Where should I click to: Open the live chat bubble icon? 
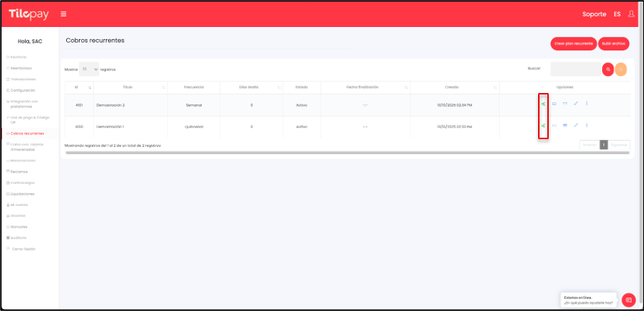[628, 300]
